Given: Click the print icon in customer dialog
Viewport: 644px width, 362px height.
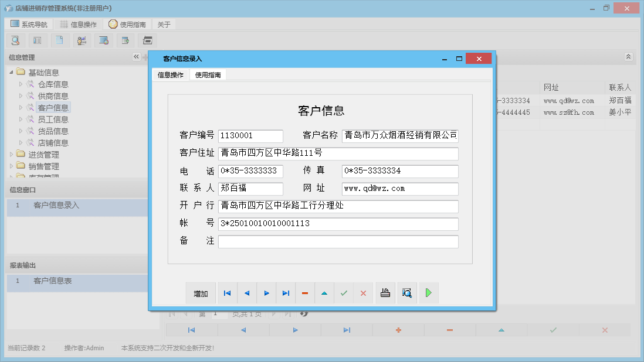Looking at the screenshot, I should click(385, 293).
